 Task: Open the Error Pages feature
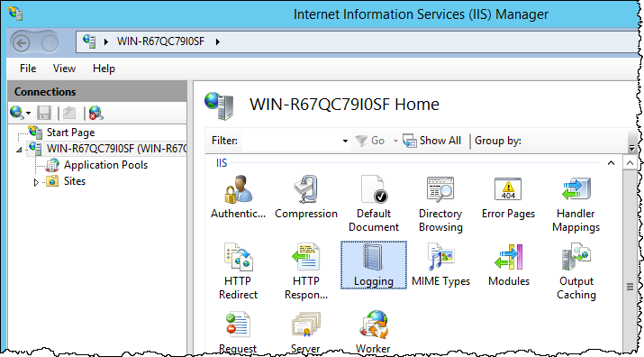click(508, 197)
